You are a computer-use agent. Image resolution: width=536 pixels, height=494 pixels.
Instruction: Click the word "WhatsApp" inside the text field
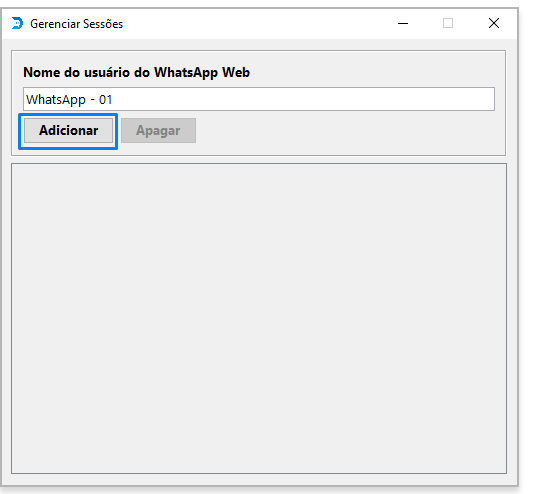(56, 100)
